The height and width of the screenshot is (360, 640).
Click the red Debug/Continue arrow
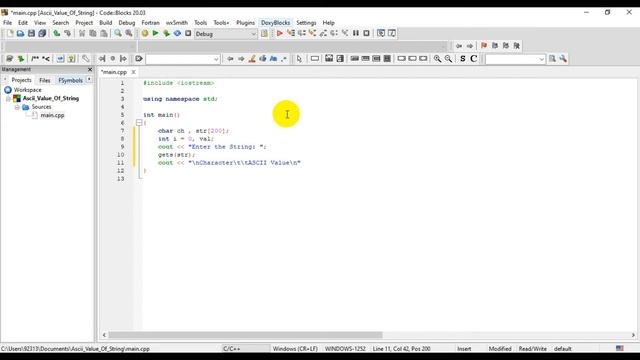(x=280, y=33)
